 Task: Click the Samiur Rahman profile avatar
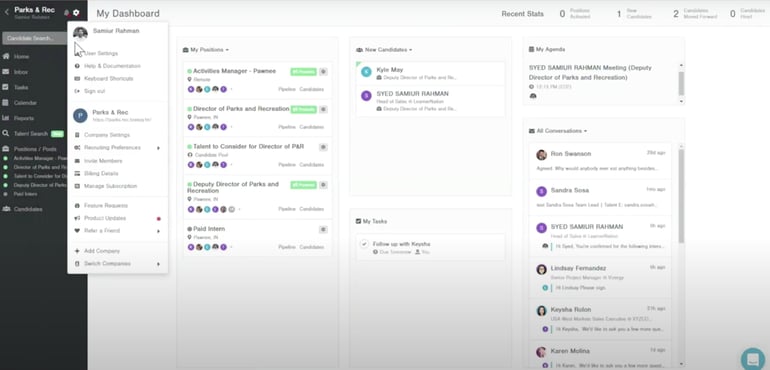click(80, 33)
